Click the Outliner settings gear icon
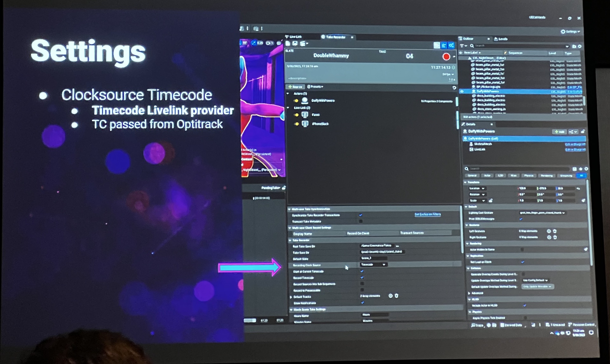Viewport: 610px width, 364px height. click(x=580, y=46)
